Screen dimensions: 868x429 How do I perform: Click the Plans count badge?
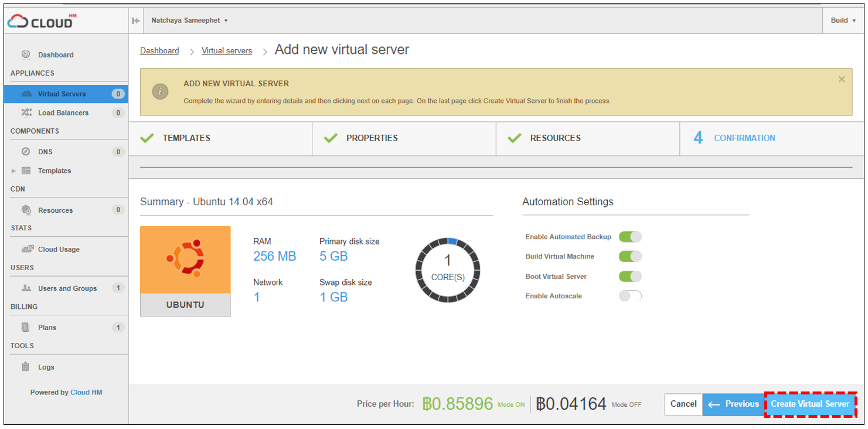pyautogui.click(x=118, y=328)
